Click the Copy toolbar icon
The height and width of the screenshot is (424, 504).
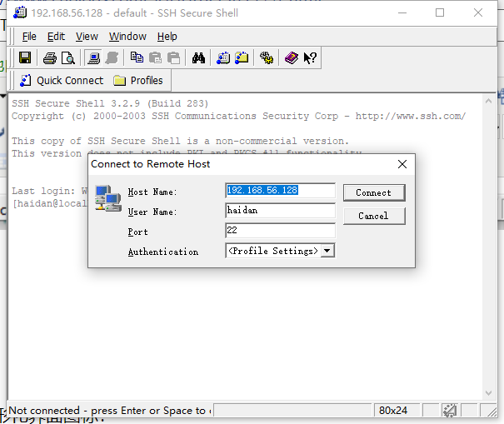pyautogui.click(x=137, y=57)
